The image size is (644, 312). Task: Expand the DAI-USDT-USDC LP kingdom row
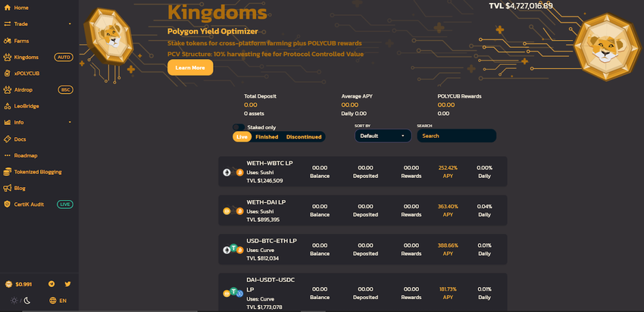pos(363,292)
